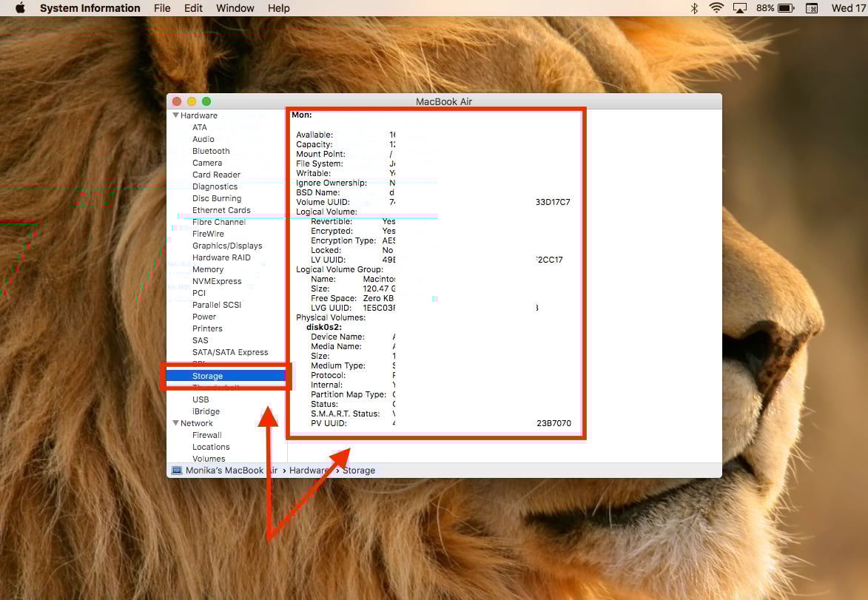
Task: Select NVMExpress in the sidebar
Action: [217, 281]
